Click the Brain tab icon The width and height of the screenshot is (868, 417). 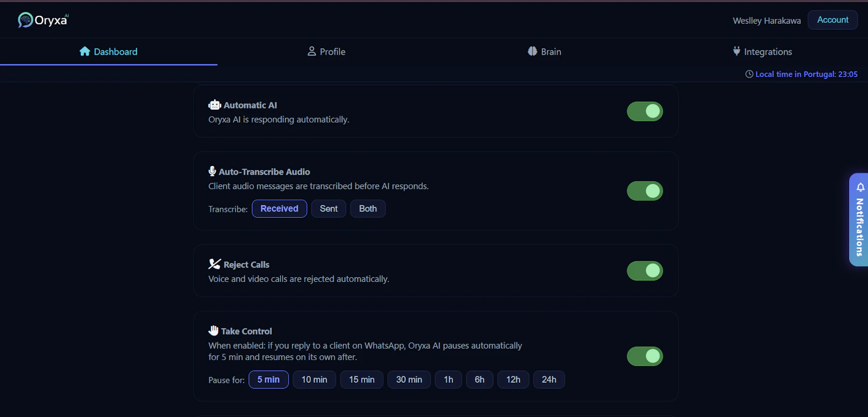pyautogui.click(x=532, y=52)
